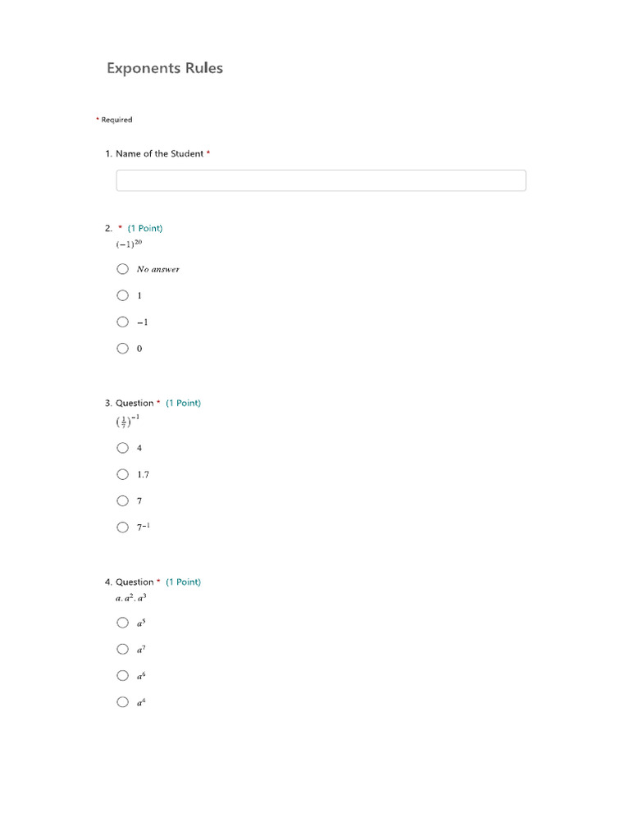This screenshot has height=840, width=630.
Task: Pick the 0 radio button in question 2
Action: click(123, 348)
